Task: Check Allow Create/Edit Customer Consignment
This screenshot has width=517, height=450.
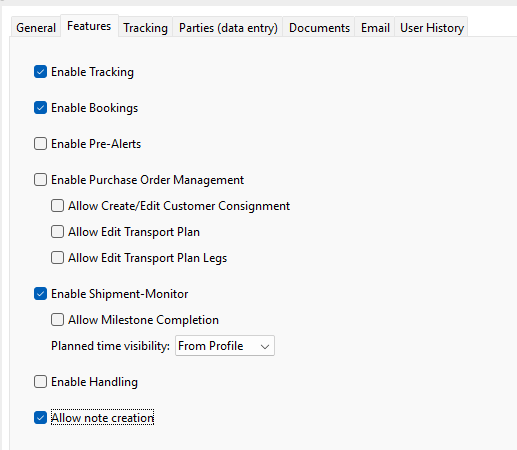Action: coord(57,206)
